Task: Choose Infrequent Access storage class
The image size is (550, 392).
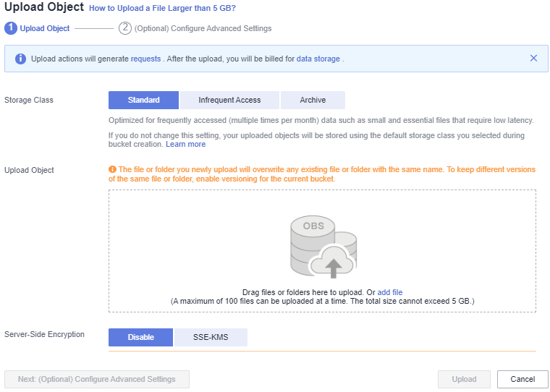Action: [229, 100]
